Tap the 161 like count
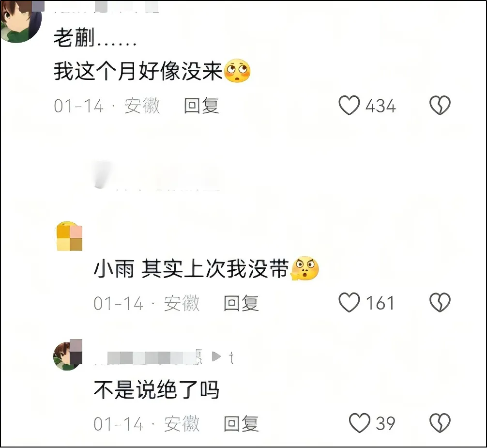The width and height of the screenshot is (487, 448). click(x=380, y=303)
